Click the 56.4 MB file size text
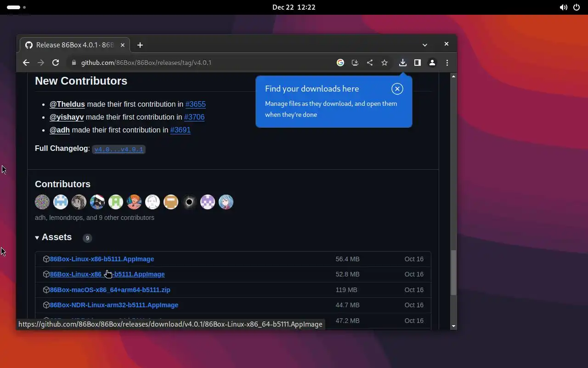This screenshot has height=368, width=588. (x=347, y=259)
